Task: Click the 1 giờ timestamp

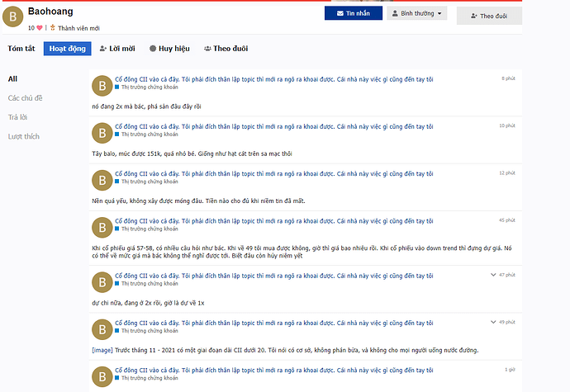Action: click(x=510, y=370)
